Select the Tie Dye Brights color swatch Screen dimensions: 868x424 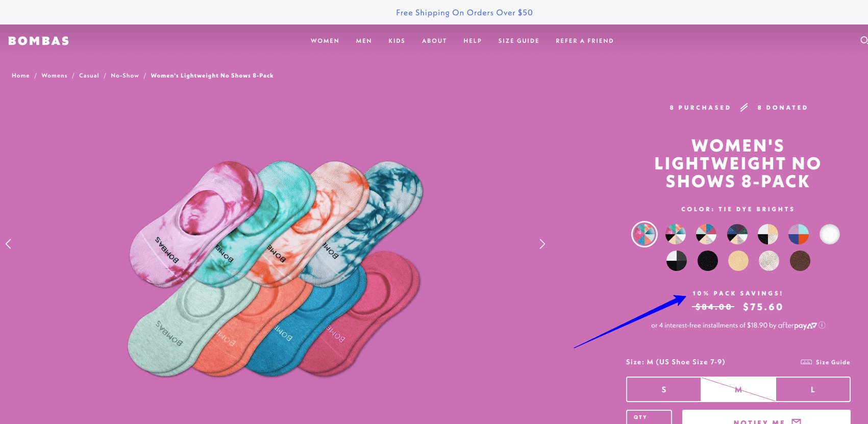click(644, 234)
